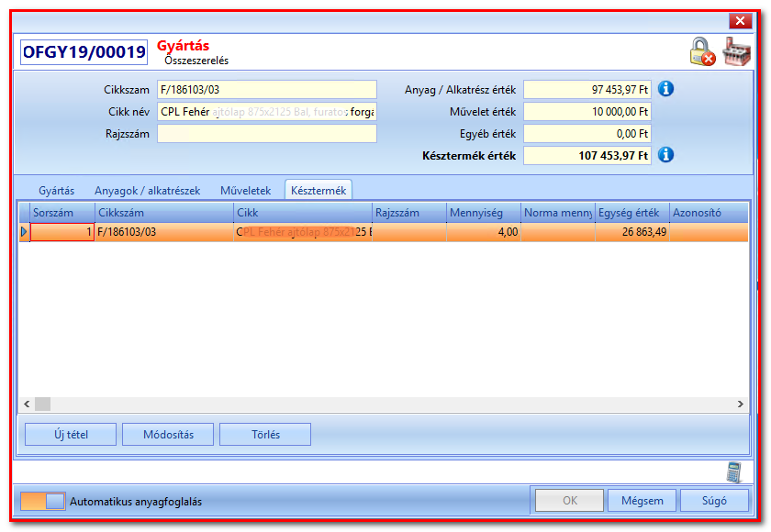This screenshot has width=771, height=532.
Task: Toggle Automatikus anyagfoglalás switch
Action: coord(43,501)
